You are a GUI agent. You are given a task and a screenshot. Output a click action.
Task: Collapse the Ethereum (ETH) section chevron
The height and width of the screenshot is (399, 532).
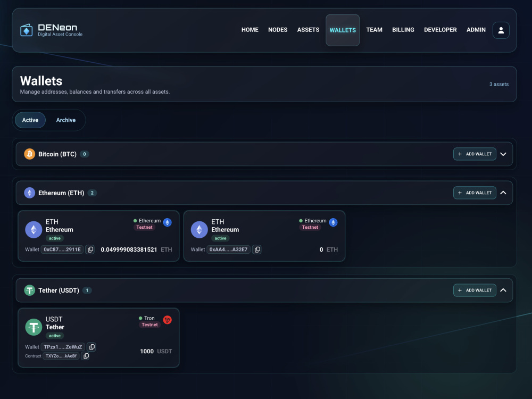click(x=503, y=193)
